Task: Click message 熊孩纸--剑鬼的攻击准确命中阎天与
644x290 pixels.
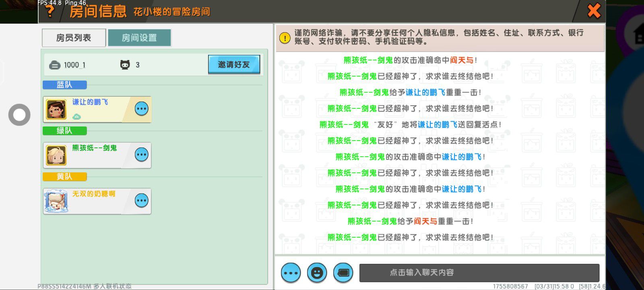Action: [410, 60]
